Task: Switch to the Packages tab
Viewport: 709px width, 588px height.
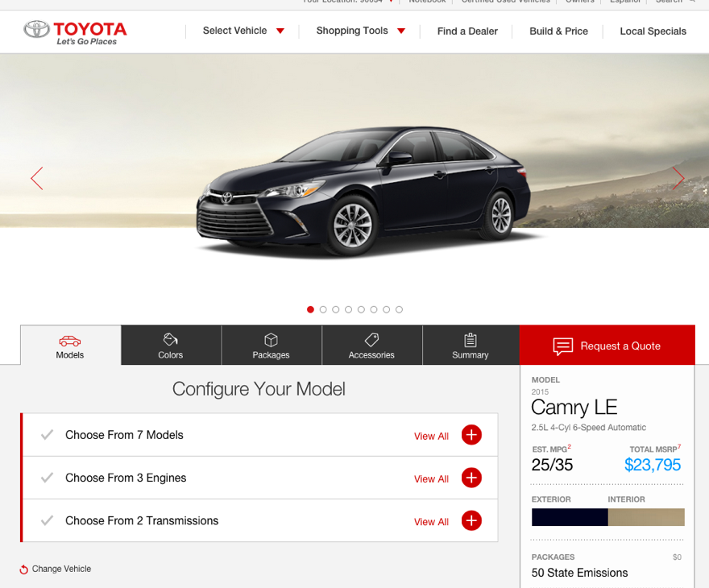Action: 272,346
